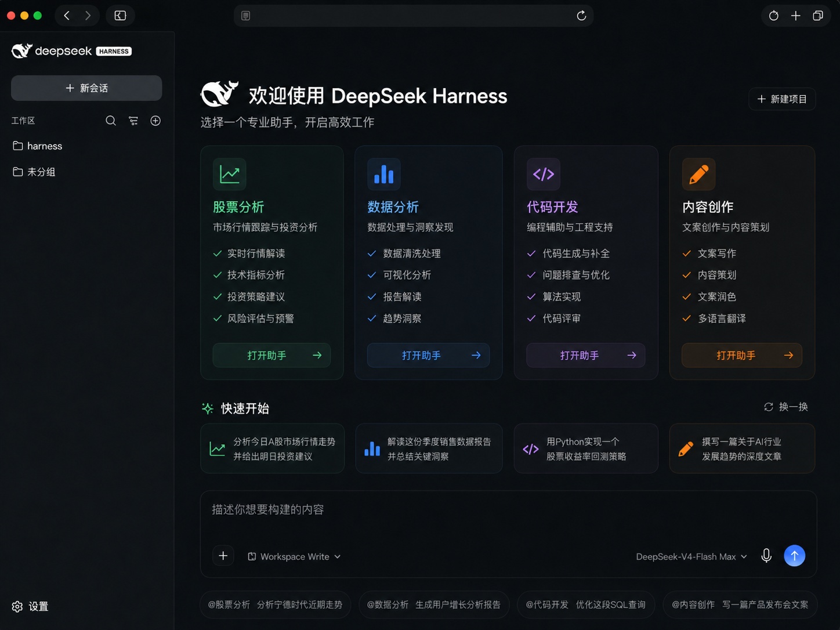840x630 pixels.
Task: Open the DeepSeek-V4-Flash Max model dropdown
Action: coord(691,556)
